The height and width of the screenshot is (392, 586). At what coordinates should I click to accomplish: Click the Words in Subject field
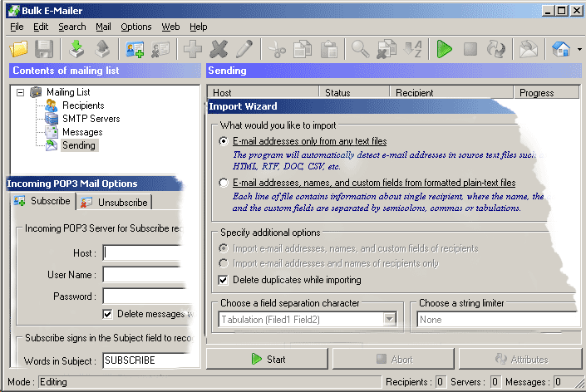(x=150, y=360)
